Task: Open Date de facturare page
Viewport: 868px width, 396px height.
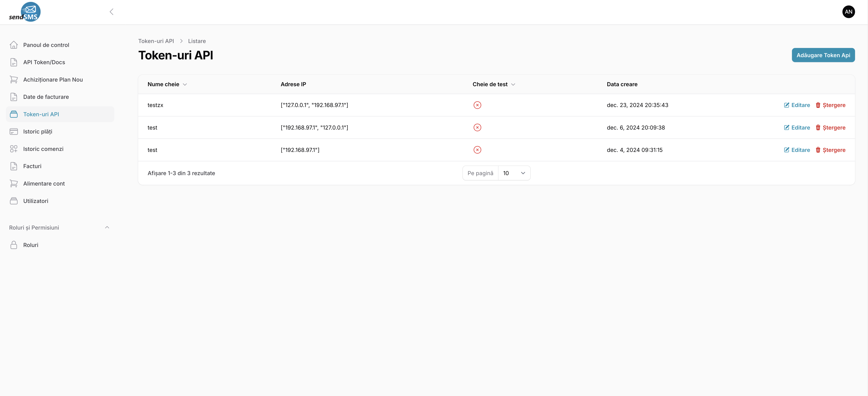Action: (x=60, y=97)
